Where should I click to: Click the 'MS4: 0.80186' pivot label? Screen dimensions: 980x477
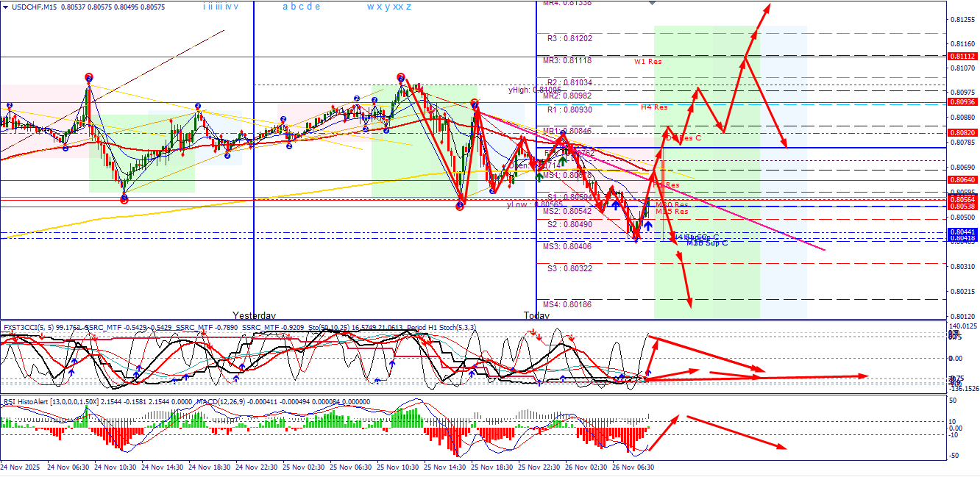[x=567, y=304]
